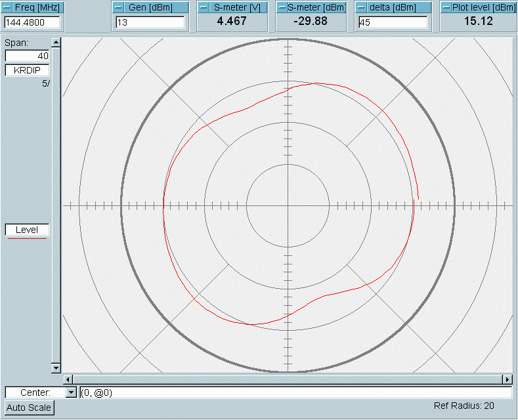Click the red Level trace color line
This screenshot has height=420, width=518.
pos(27,238)
